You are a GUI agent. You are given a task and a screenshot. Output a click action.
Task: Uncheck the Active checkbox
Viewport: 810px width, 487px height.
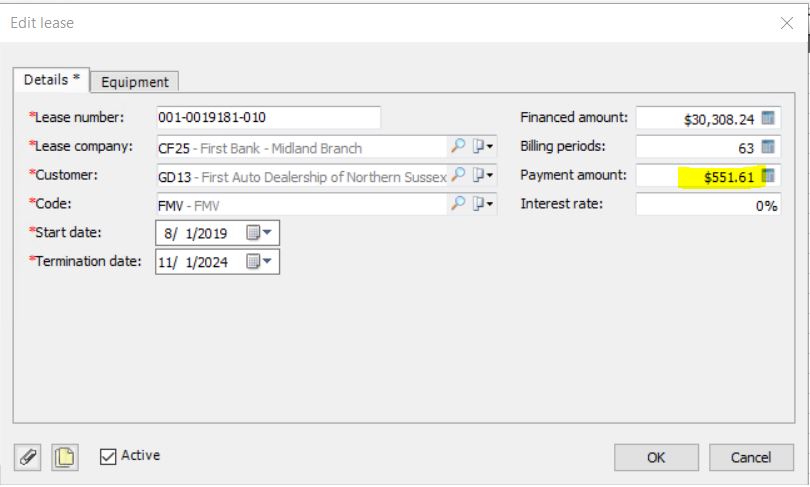(x=108, y=457)
